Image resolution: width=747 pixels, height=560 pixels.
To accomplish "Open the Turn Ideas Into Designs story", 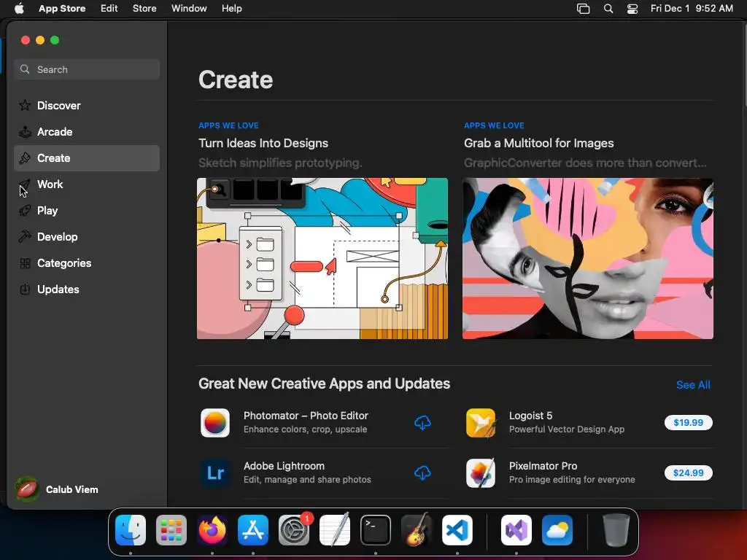I will pyautogui.click(x=263, y=144).
